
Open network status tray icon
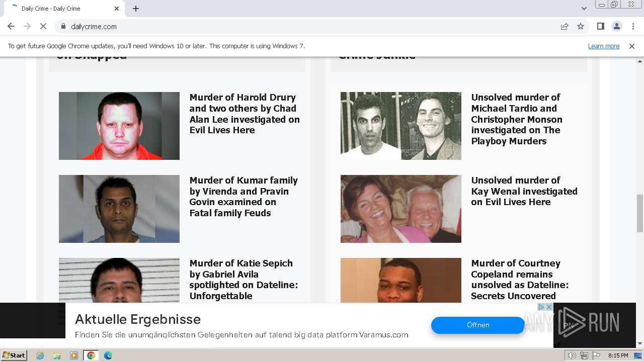pos(584,355)
